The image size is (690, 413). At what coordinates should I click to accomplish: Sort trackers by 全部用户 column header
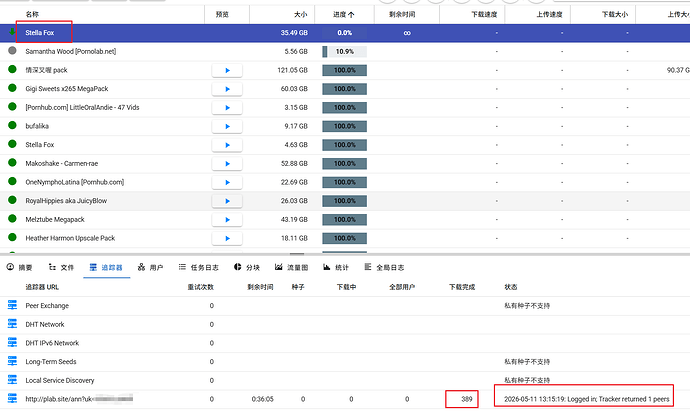tap(402, 287)
